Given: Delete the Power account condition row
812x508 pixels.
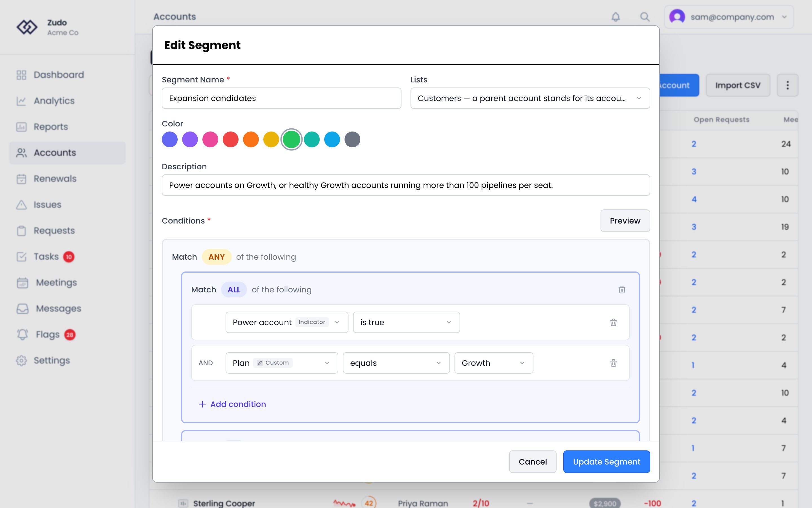Looking at the screenshot, I should [613, 322].
